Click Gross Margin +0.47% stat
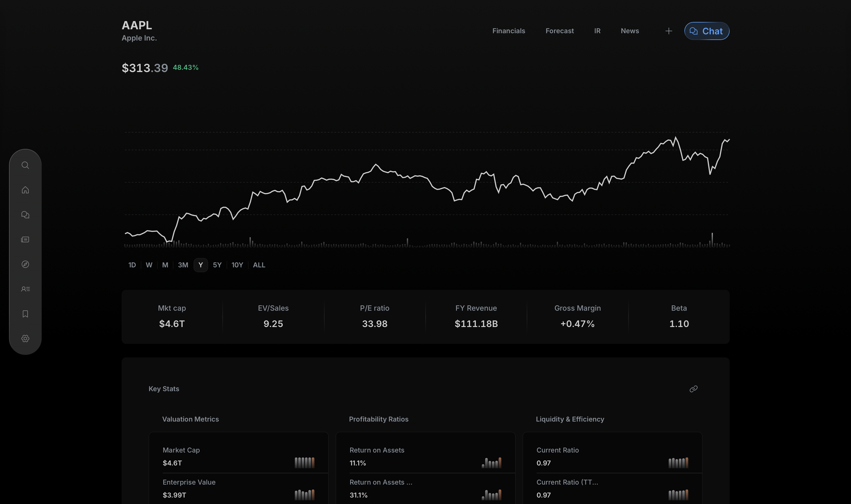The image size is (851, 504). [x=577, y=317]
